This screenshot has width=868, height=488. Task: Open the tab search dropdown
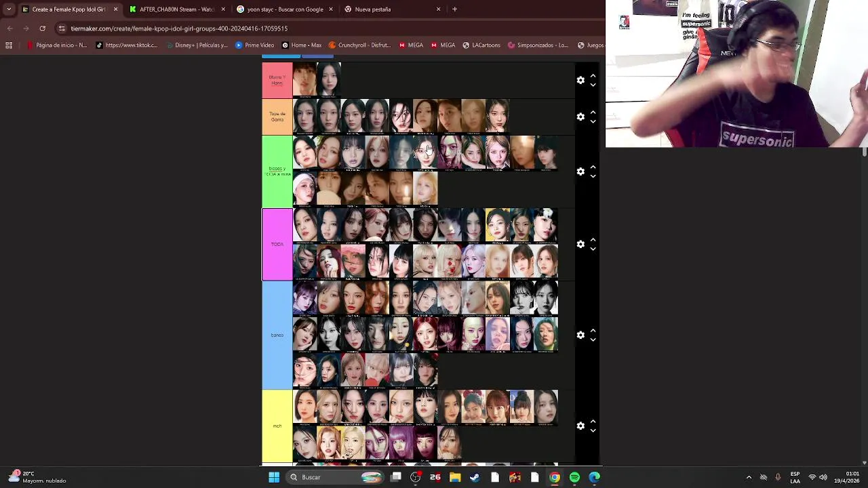[x=8, y=9]
